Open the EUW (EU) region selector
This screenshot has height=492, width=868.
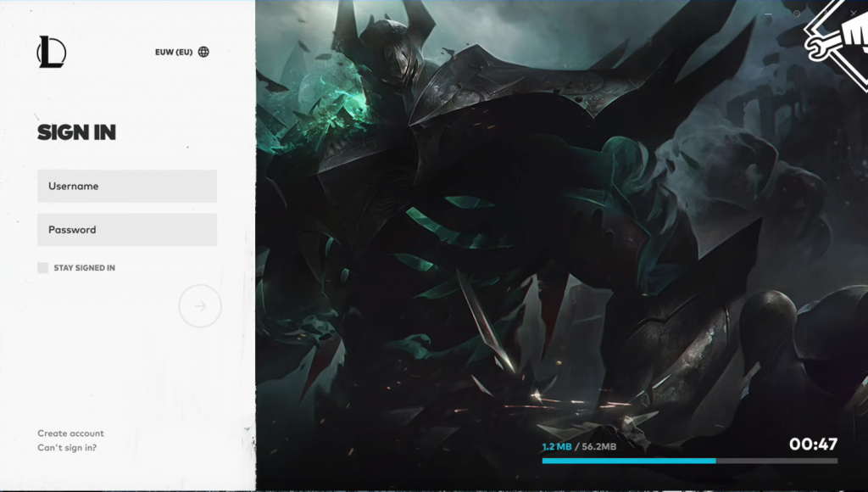pyautogui.click(x=173, y=52)
